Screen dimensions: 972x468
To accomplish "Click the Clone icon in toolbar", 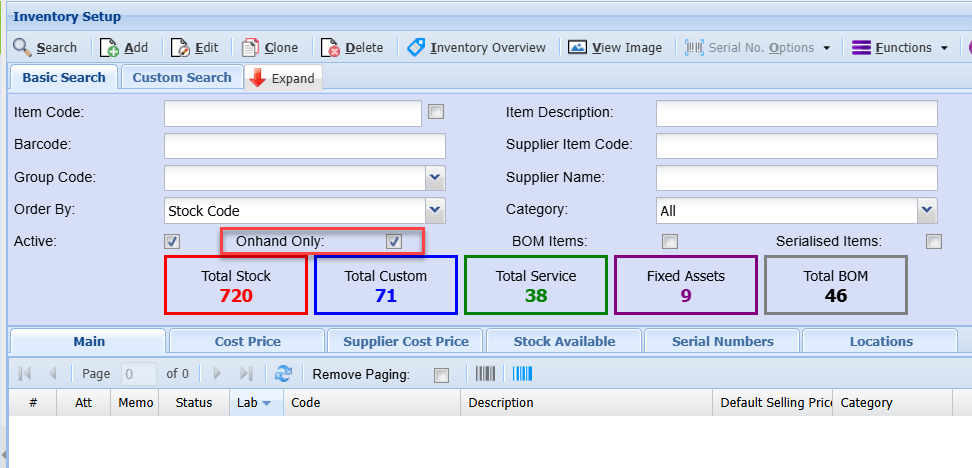I will [x=250, y=47].
